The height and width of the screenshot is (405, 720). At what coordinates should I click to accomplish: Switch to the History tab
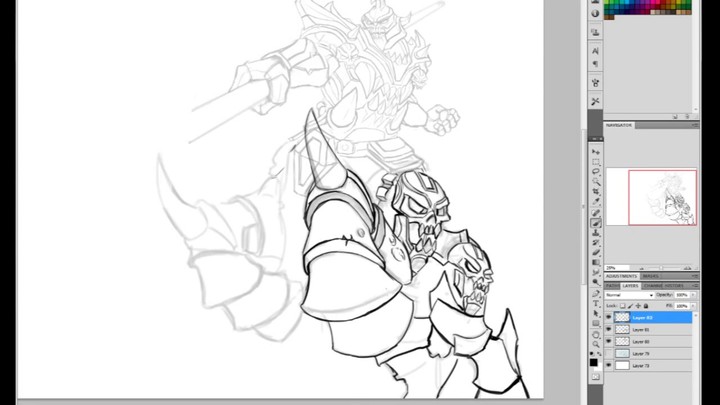[x=674, y=286]
